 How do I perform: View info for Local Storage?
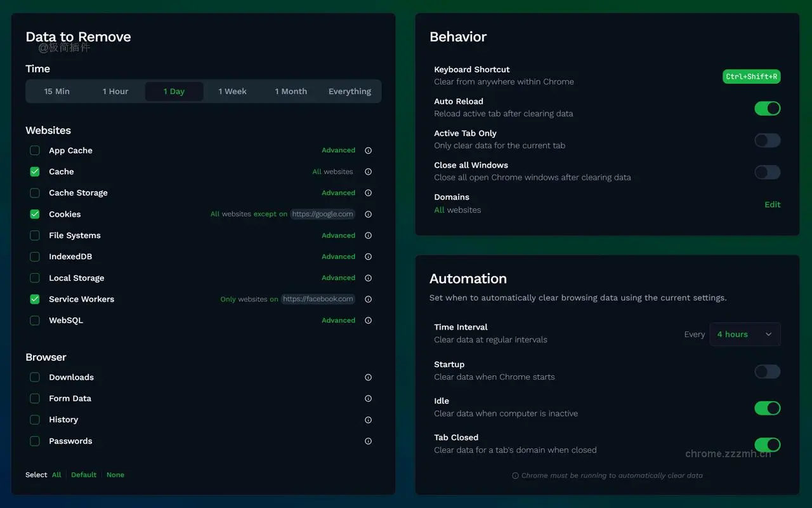pos(368,277)
